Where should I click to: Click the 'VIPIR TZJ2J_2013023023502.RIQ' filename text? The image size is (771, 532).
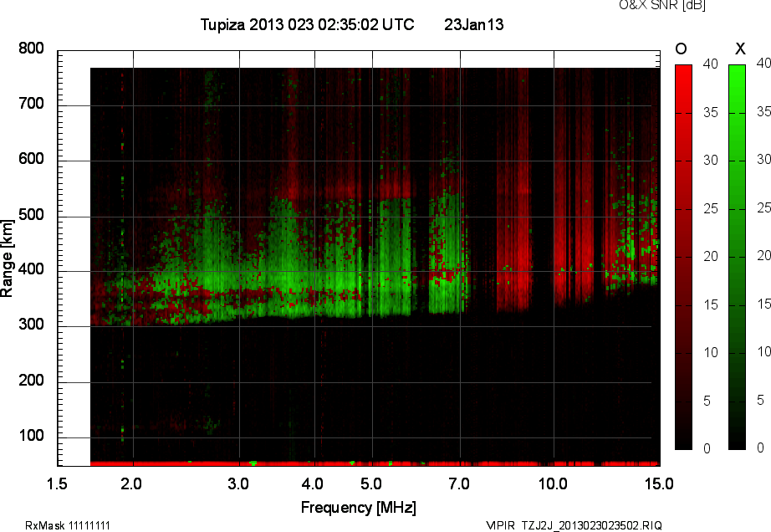574,525
